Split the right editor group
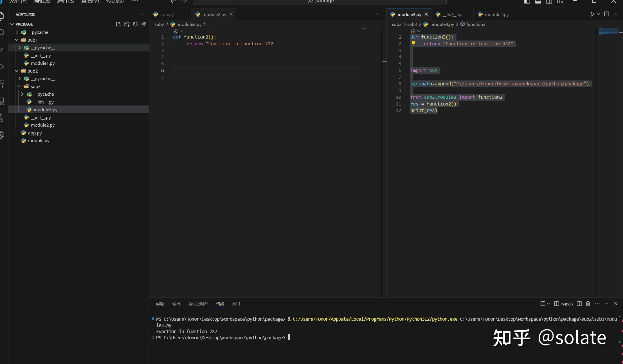Image resolution: width=623 pixels, height=364 pixels. (607, 14)
